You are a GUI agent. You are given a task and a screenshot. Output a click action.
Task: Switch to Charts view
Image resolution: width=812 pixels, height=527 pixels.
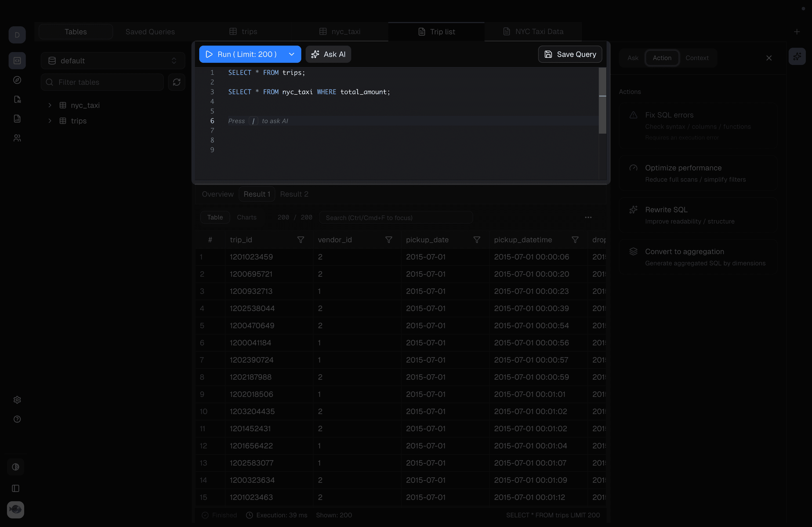pos(247,217)
